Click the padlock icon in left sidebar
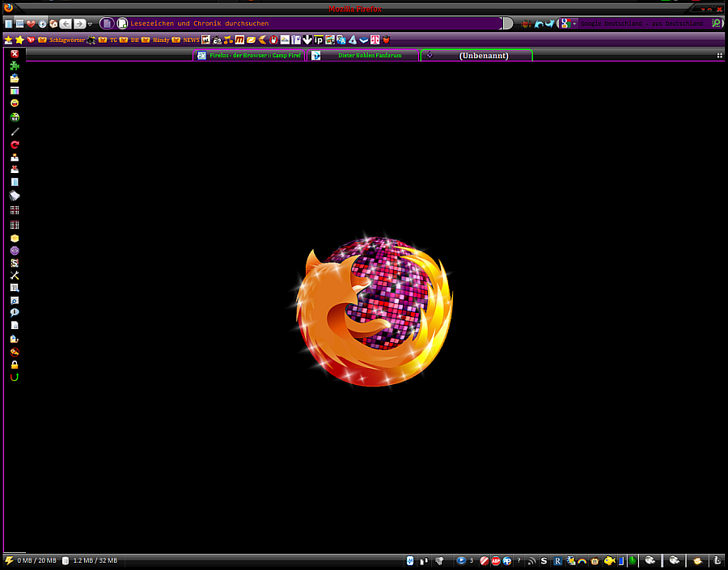 [x=15, y=365]
